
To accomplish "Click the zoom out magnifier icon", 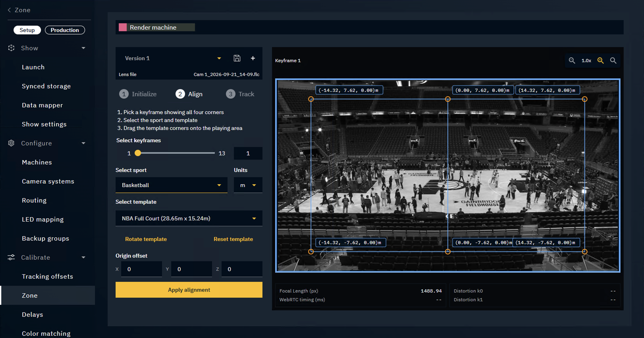I will tap(572, 60).
